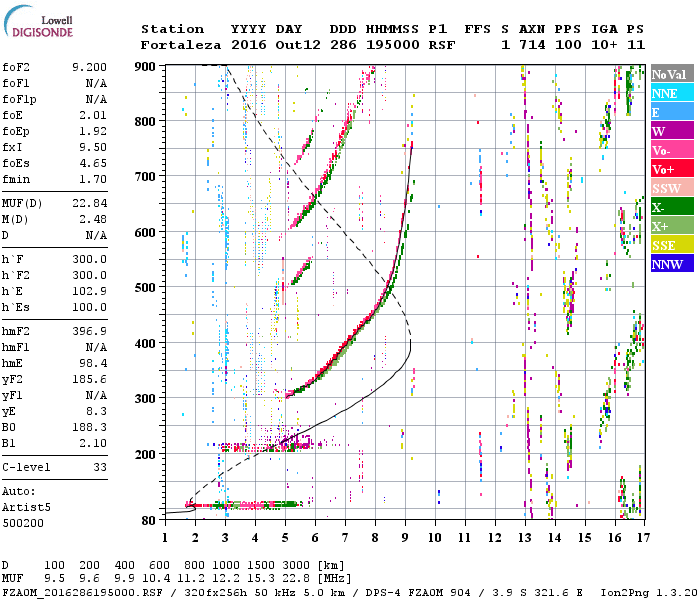700x600 pixels.
Task: Click the 13 MHz frequency axis label
Action: pyautogui.click(x=525, y=538)
